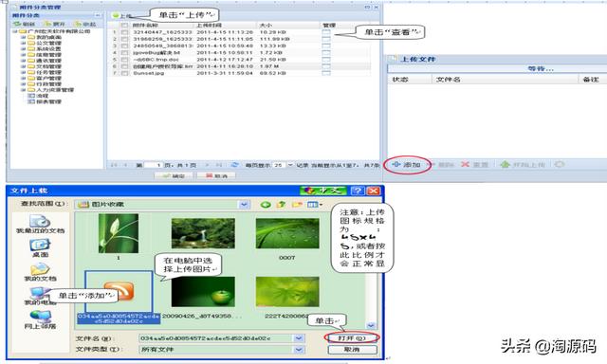
Task: Select the 文档管理 tree item
Action: 48,66
